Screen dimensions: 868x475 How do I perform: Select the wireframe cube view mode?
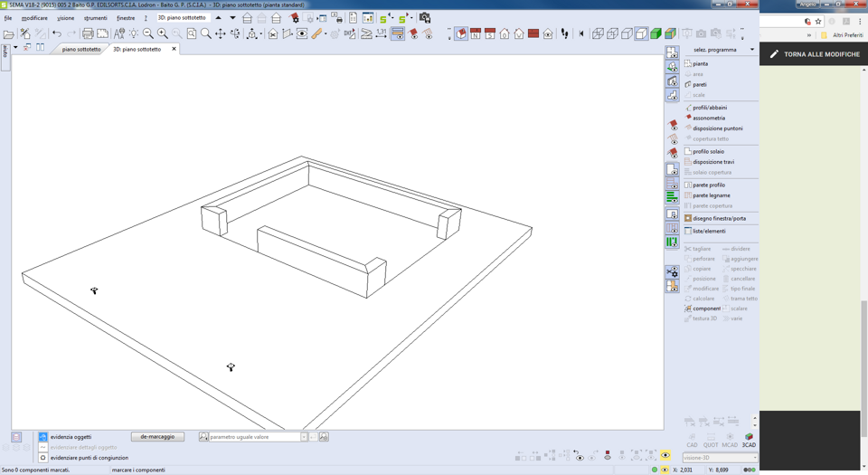[x=598, y=34]
